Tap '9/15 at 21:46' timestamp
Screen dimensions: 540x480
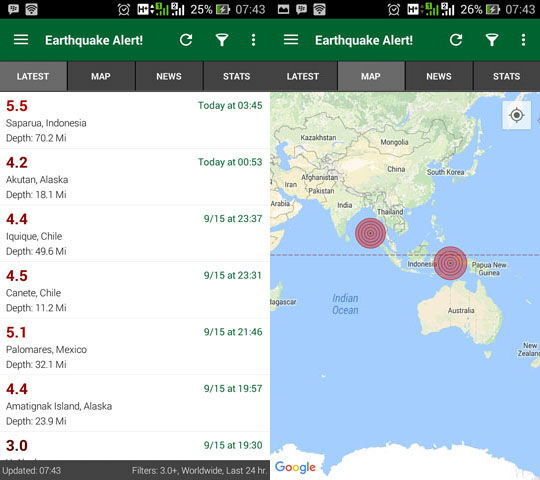(233, 332)
